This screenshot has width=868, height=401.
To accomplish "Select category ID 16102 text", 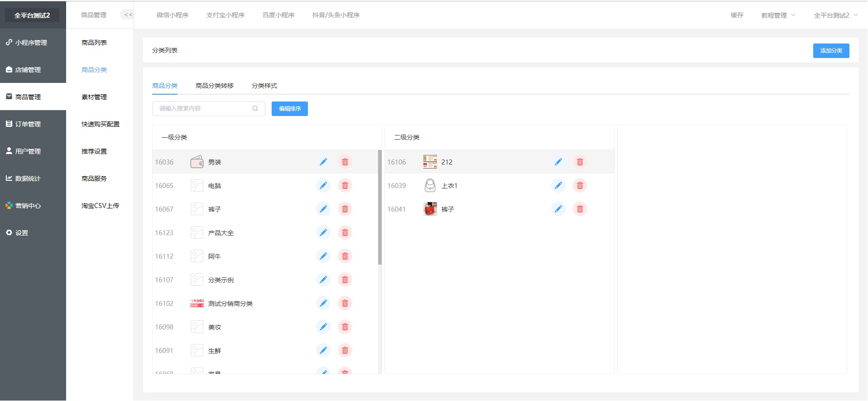I will [x=164, y=303].
